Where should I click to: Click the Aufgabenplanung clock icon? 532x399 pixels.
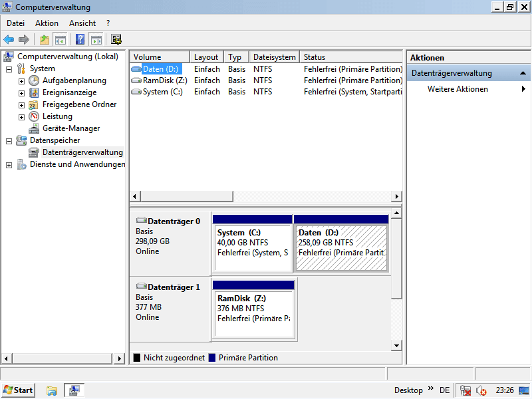coord(34,80)
